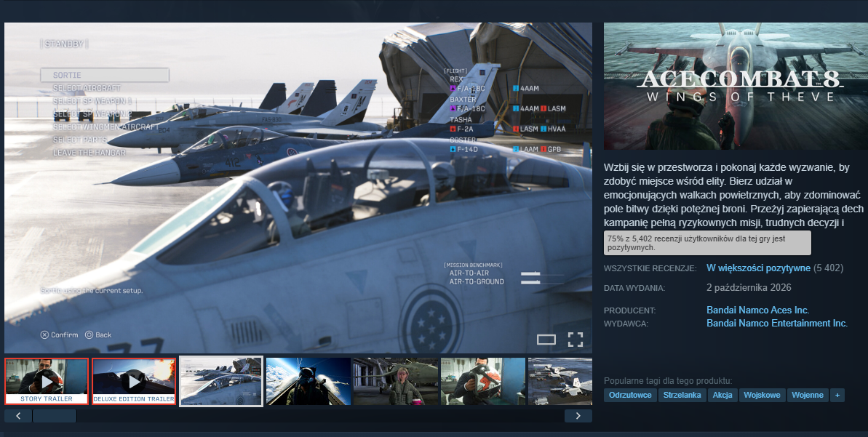Click the main hangar screenshot image
The width and height of the screenshot is (868, 437).
click(x=298, y=188)
